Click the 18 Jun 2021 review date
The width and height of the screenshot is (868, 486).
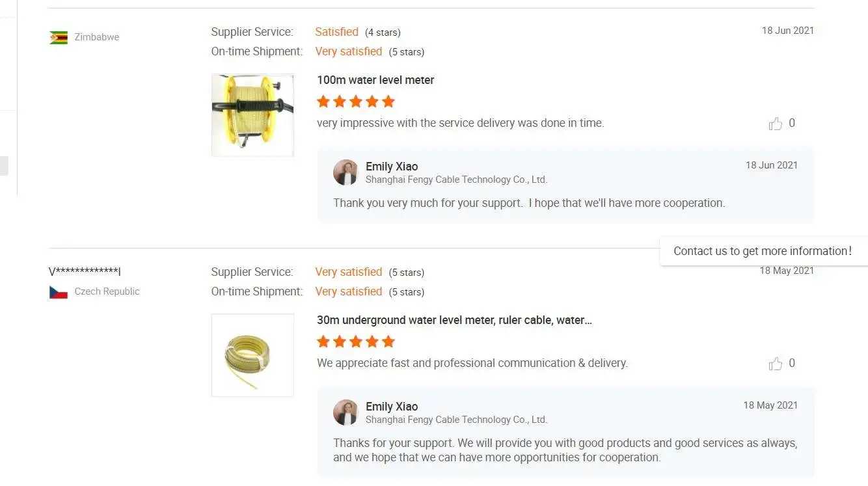point(787,31)
